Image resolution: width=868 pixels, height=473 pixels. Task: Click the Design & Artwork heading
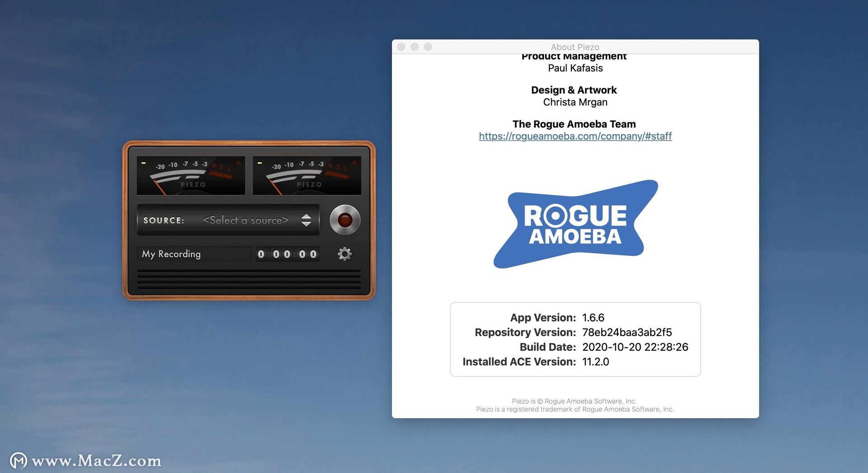[574, 90]
